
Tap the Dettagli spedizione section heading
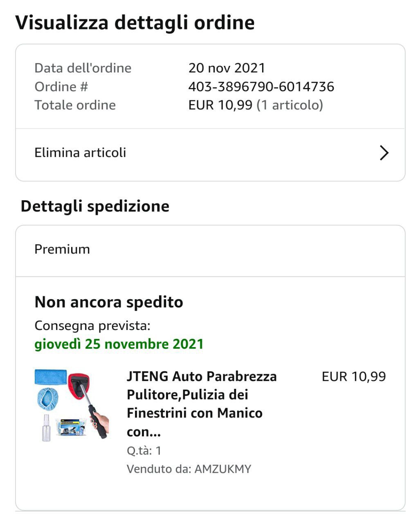[x=95, y=206]
